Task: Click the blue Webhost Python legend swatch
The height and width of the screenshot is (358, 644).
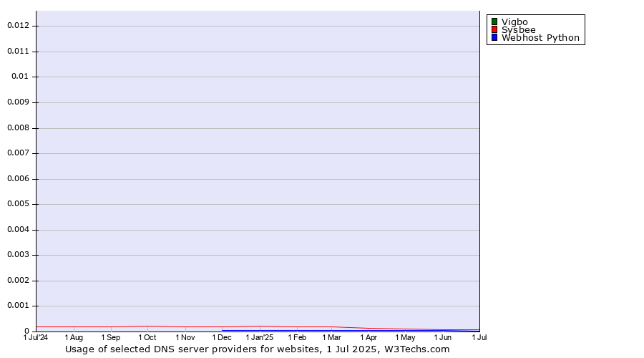Action: 494,37
